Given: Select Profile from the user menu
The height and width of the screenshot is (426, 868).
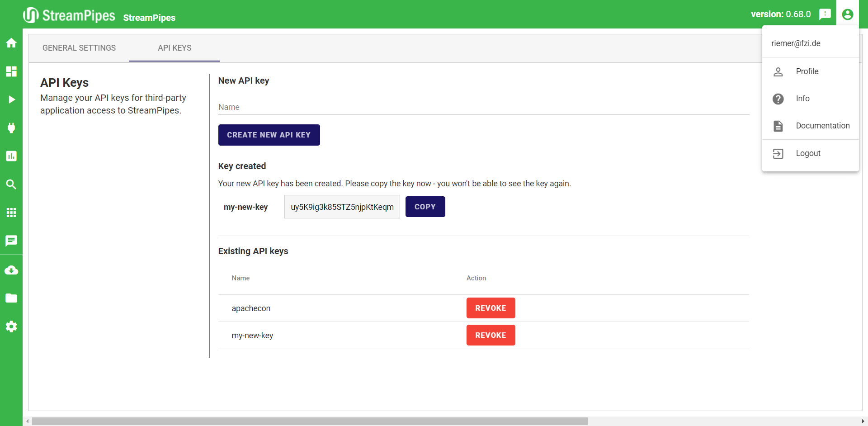Looking at the screenshot, I should (x=807, y=71).
